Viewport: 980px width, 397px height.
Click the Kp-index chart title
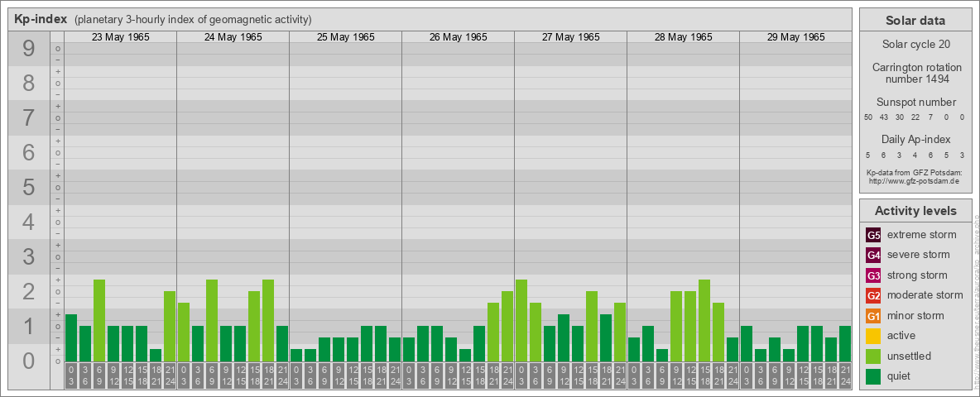click(x=41, y=19)
